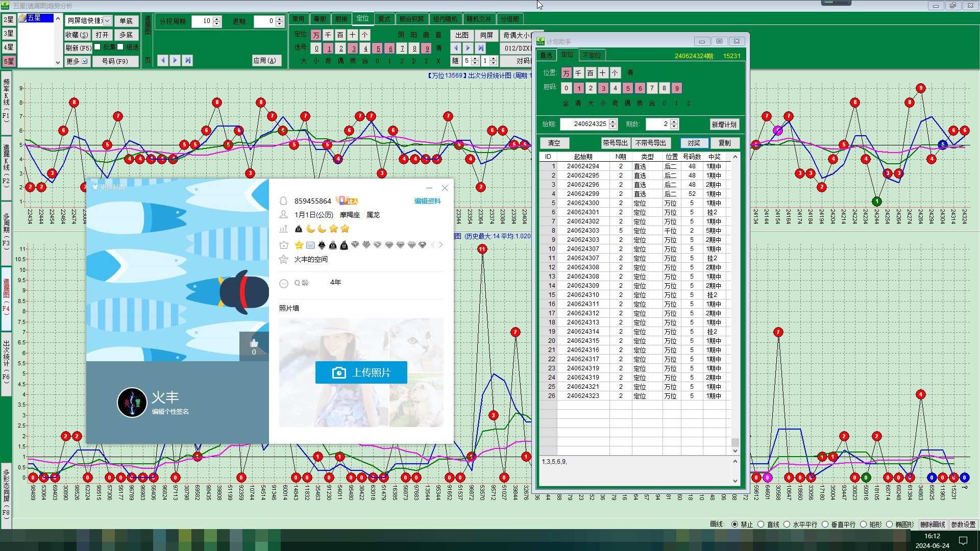This screenshot has height=551, width=980.
Task: Go to next page with blue right arrow beside 页
Action: point(175,60)
